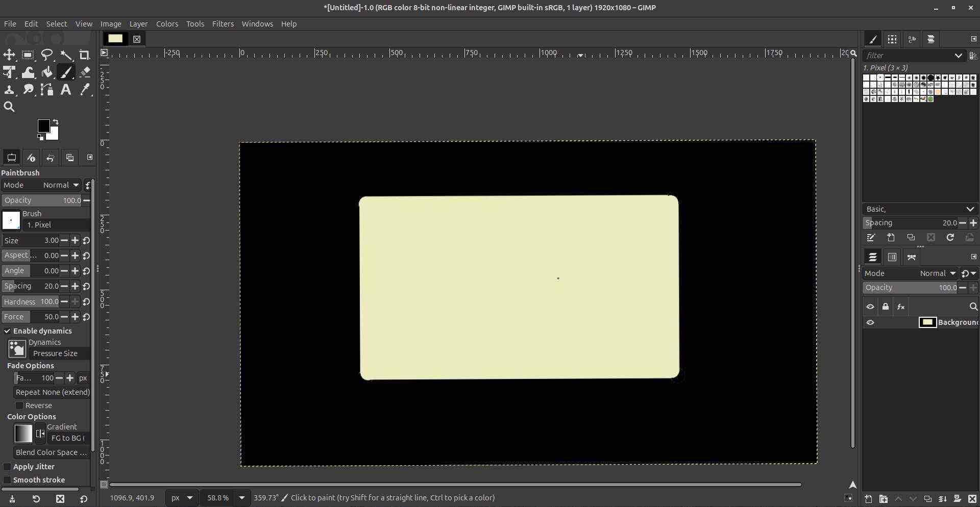Reset colors to default black and white
This screenshot has width=980, height=507.
[x=40, y=137]
